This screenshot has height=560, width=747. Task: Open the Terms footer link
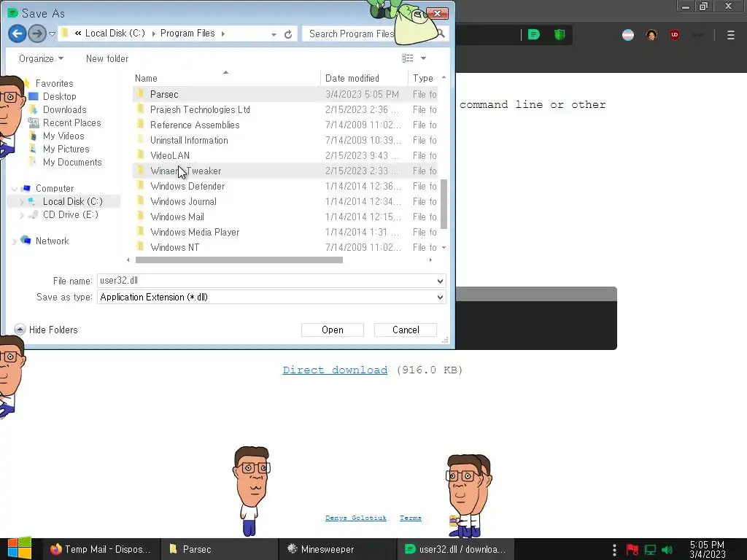[410, 518]
